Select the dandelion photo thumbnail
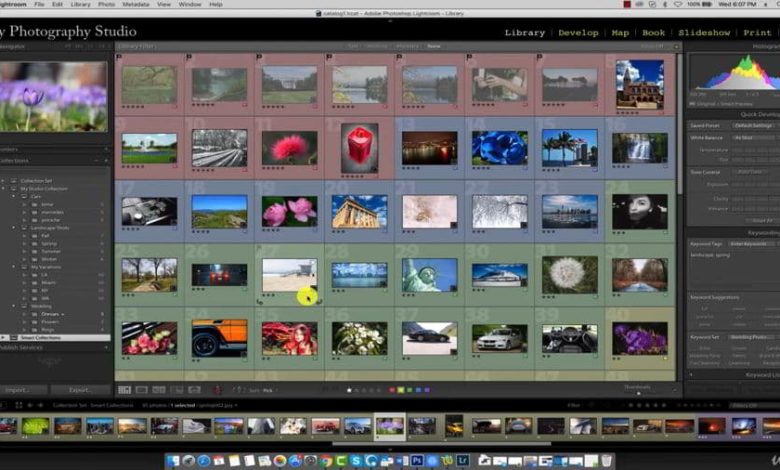This screenshot has height=470, width=780. tap(570, 275)
